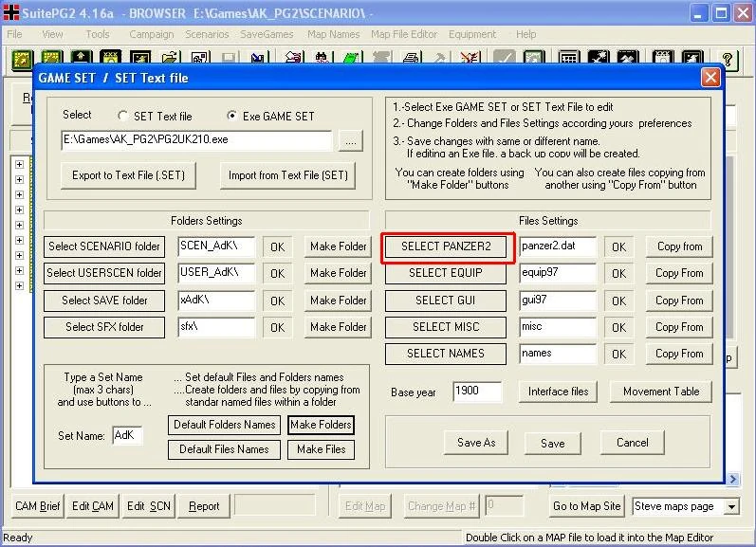Image resolution: width=756 pixels, height=547 pixels.
Task: Click Make Folder beside SCEN_AdK\ field
Action: tap(338, 246)
